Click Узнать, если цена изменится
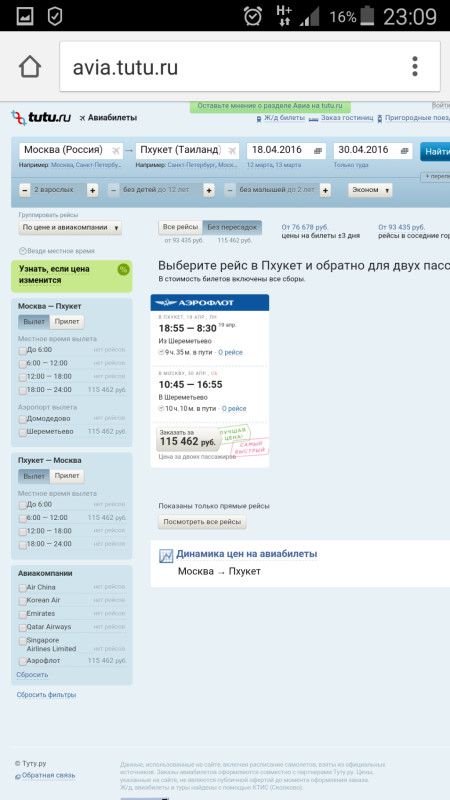 [71, 274]
